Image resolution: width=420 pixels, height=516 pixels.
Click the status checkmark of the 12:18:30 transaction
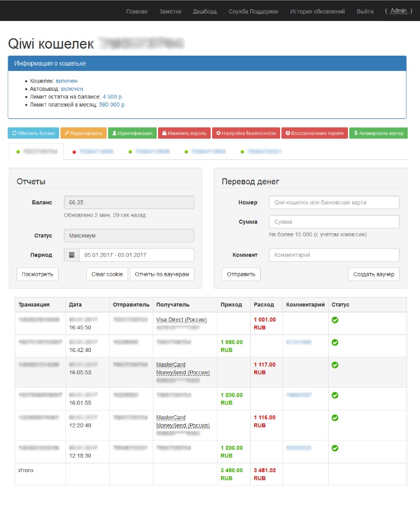click(x=334, y=448)
